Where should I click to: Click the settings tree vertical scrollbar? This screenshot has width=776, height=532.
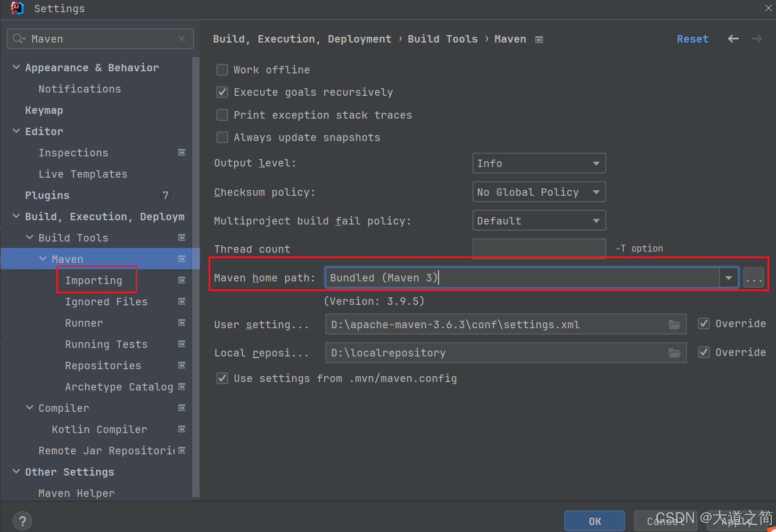[196, 277]
